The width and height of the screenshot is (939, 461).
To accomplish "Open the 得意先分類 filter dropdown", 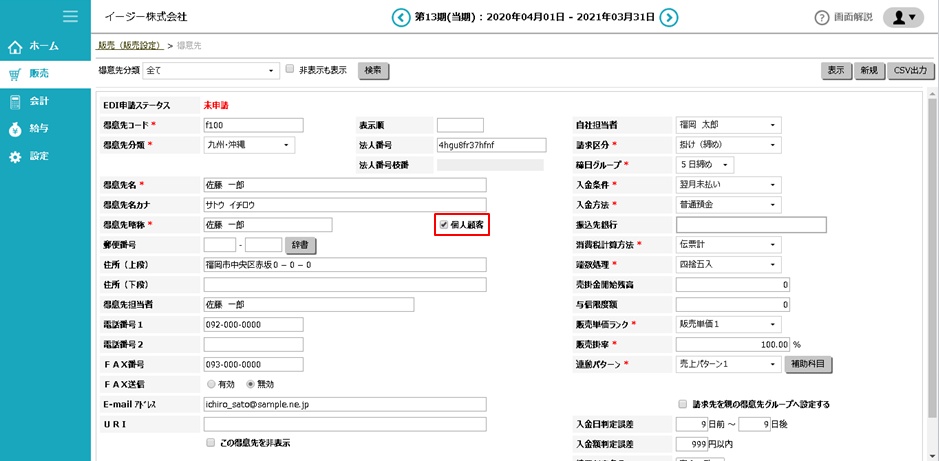I will pos(211,71).
